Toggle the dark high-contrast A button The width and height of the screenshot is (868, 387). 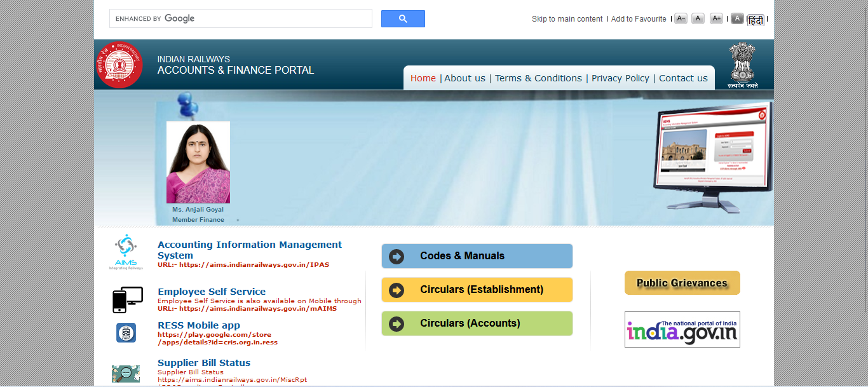[x=737, y=18]
